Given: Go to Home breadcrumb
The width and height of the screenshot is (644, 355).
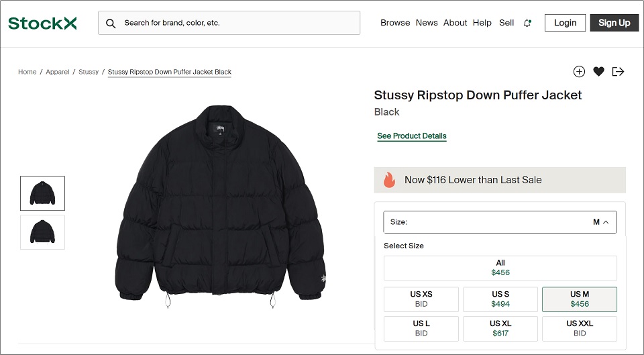Looking at the screenshot, I should [x=27, y=72].
